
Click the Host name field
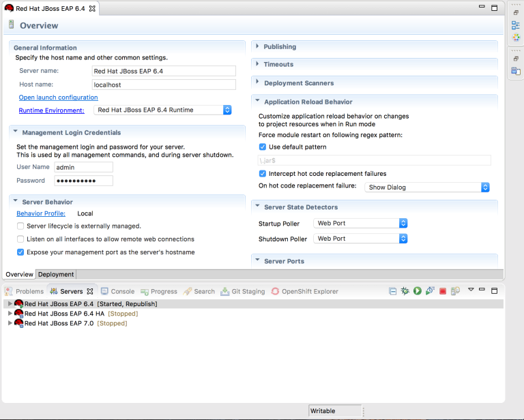(x=164, y=85)
